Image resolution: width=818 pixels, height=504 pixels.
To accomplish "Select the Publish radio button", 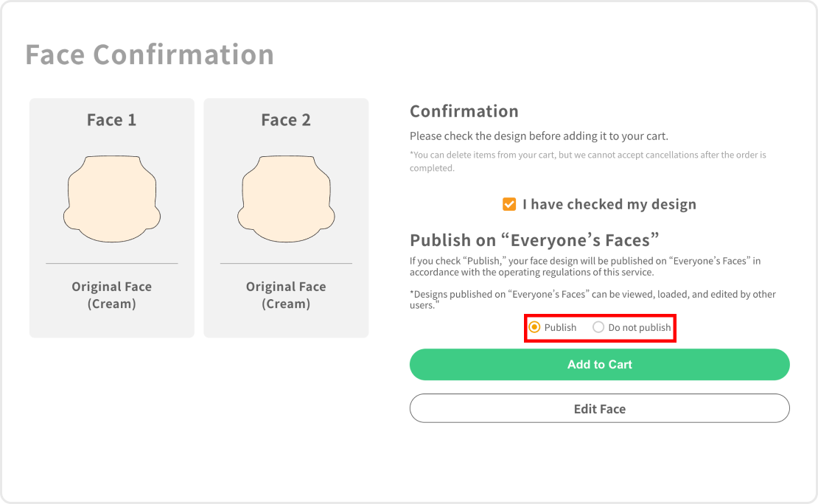I will (535, 327).
